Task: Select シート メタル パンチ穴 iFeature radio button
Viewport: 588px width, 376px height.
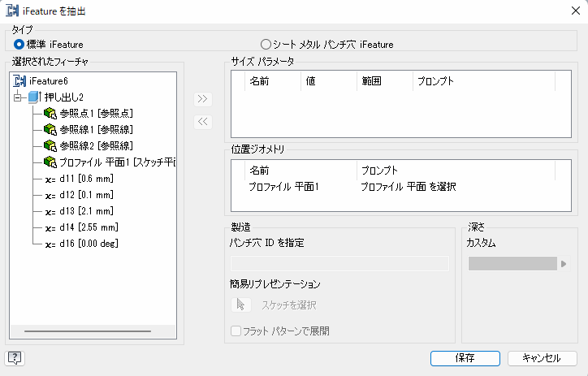Action: [x=266, y=45]
